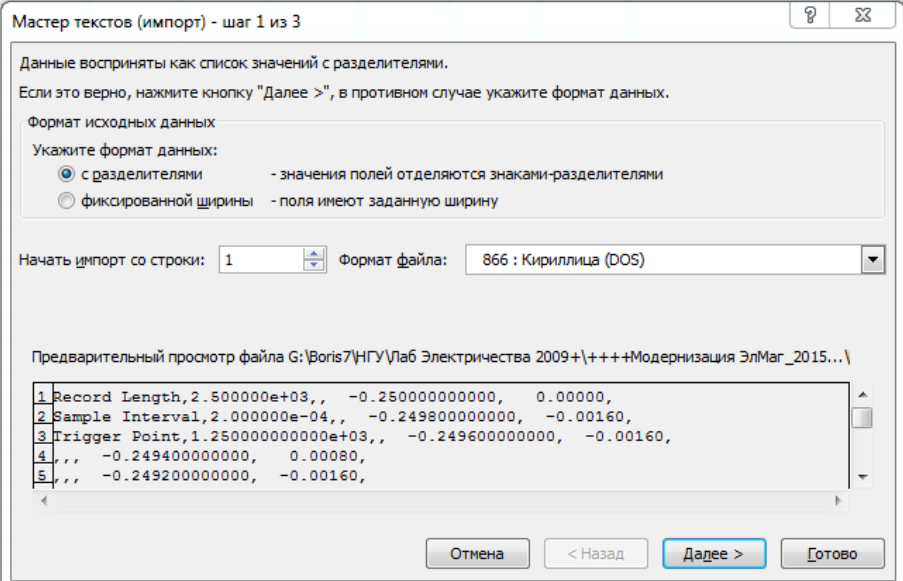
Task: Finish import with the "Готово" button
Action: click(832, 553)
